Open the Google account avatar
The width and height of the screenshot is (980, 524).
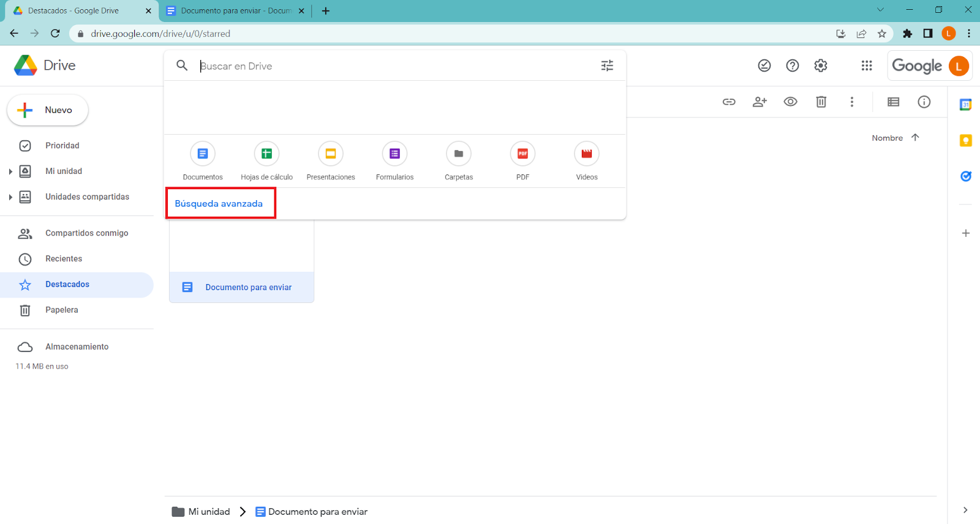pyautogui.click(x=959, y=65)
